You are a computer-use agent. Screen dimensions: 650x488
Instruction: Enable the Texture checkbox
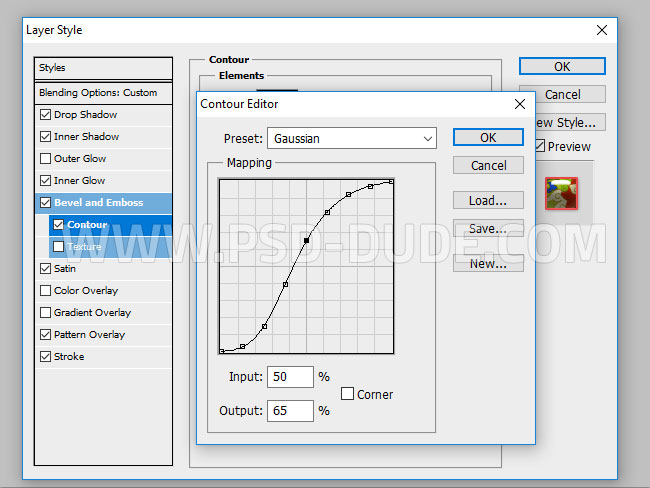click(x=58, y=247)
